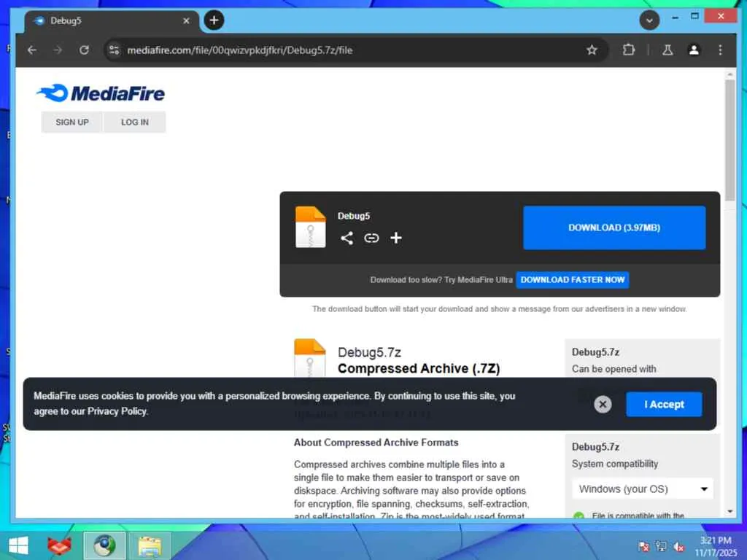Copy link with the chain icon
The image size is (747, 560).
click(x=371, y=238)
